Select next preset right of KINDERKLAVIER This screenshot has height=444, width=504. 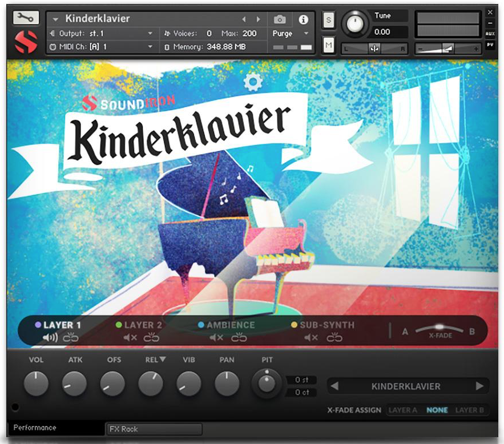click(x=479, y=386)
